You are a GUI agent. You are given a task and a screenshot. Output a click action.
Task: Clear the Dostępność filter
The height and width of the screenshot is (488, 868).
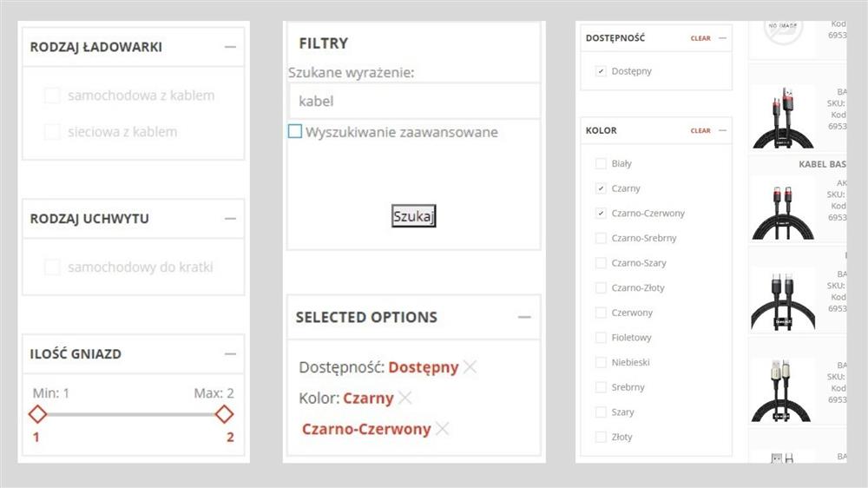click(700, 38)
